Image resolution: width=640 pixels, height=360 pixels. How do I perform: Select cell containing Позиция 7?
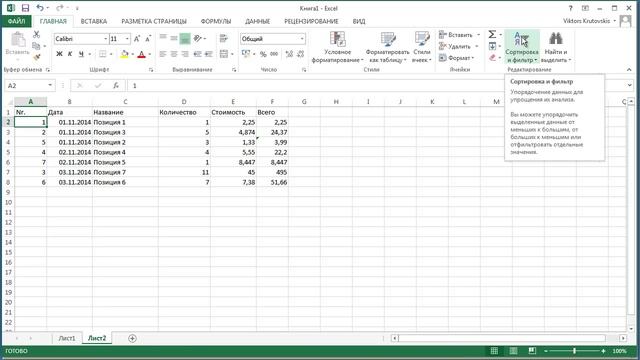(x=125, y=172)
